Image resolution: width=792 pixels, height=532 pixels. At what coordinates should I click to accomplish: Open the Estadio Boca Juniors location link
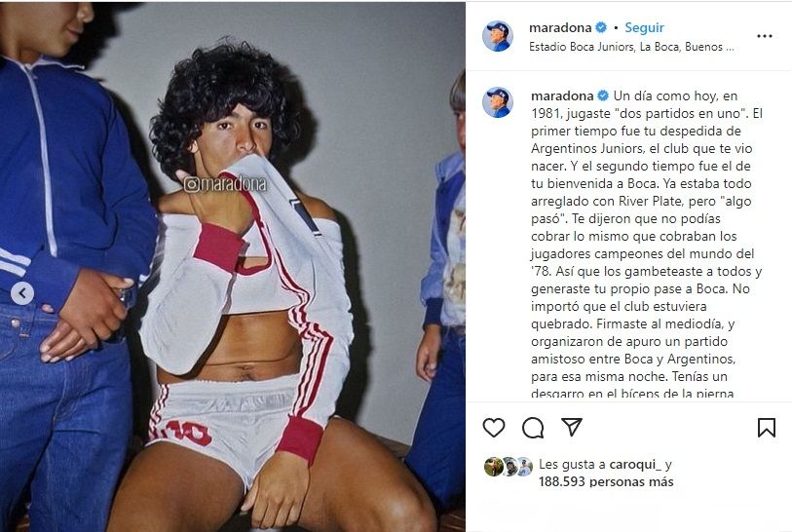pyautogui.click(x=631, y=47)
